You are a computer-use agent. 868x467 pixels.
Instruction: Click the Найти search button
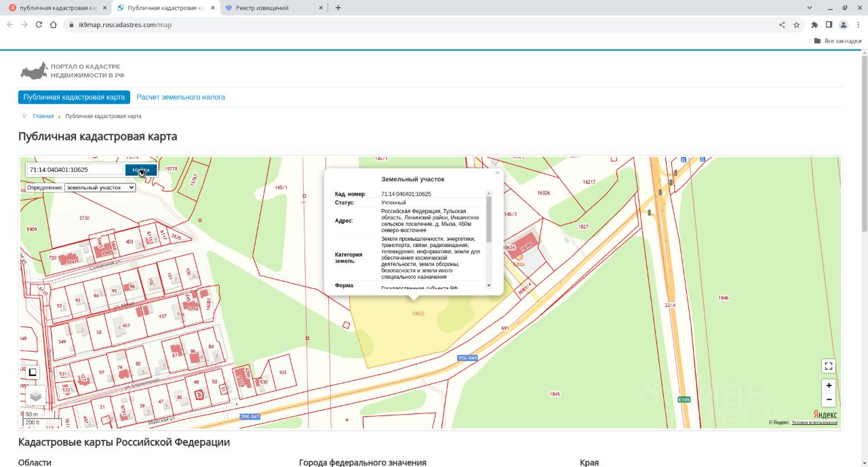pyautogui.click(x=141, y=170)
